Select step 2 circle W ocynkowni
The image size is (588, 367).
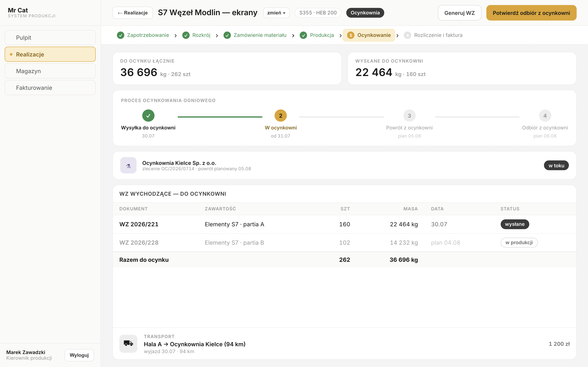[x=281, y=116]
